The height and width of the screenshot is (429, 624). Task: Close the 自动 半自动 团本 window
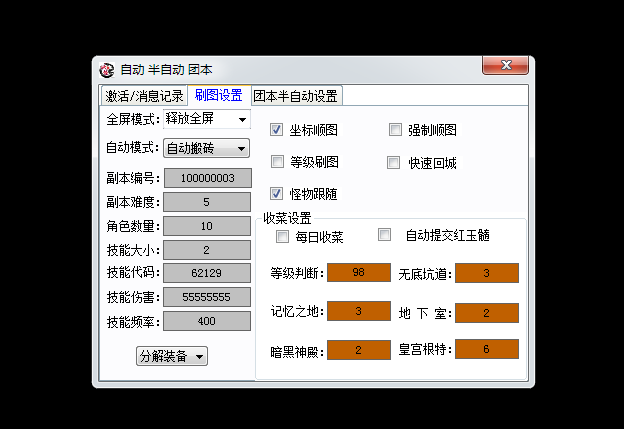point(505,67)
